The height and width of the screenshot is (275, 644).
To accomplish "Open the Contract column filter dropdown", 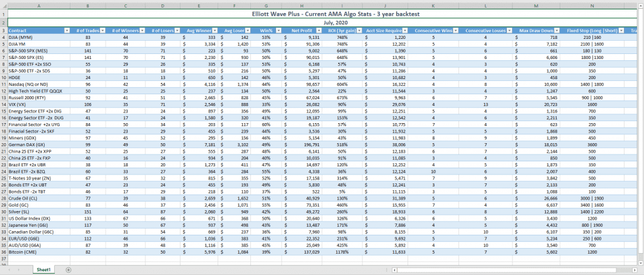I will tap(67, 31).
